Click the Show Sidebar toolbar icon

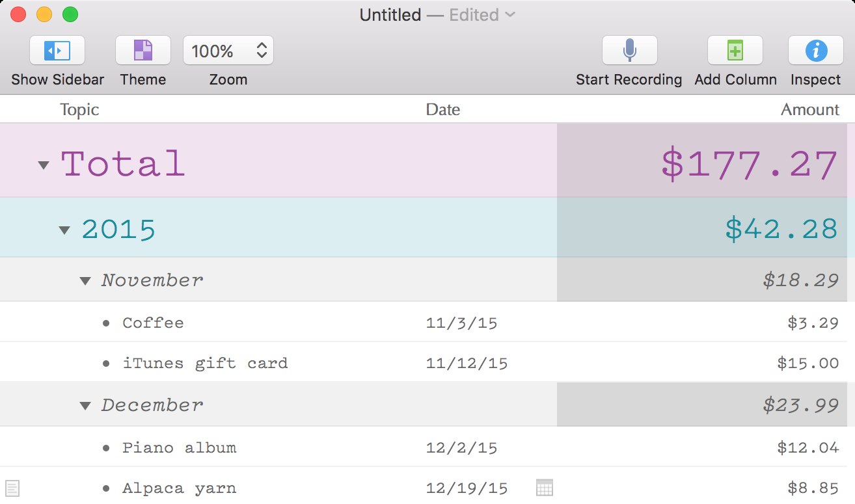57,51
